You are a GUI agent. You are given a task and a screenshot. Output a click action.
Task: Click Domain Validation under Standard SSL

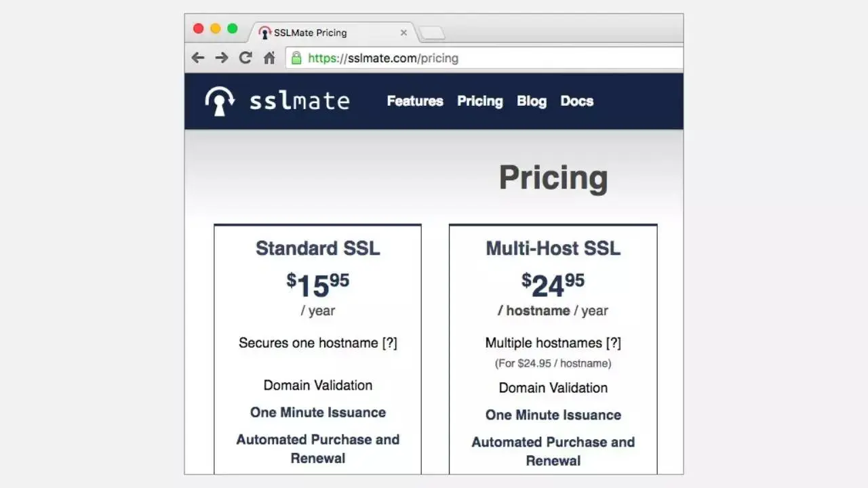point(318,385)
